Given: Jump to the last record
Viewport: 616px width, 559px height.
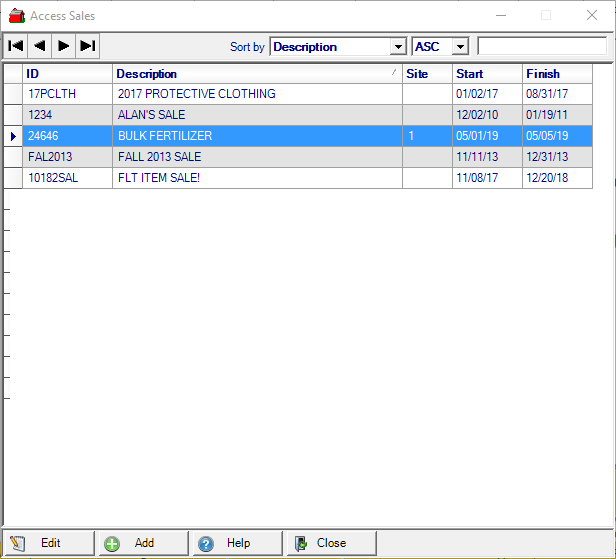Looking at the screenshot, I should pos(88,46).
